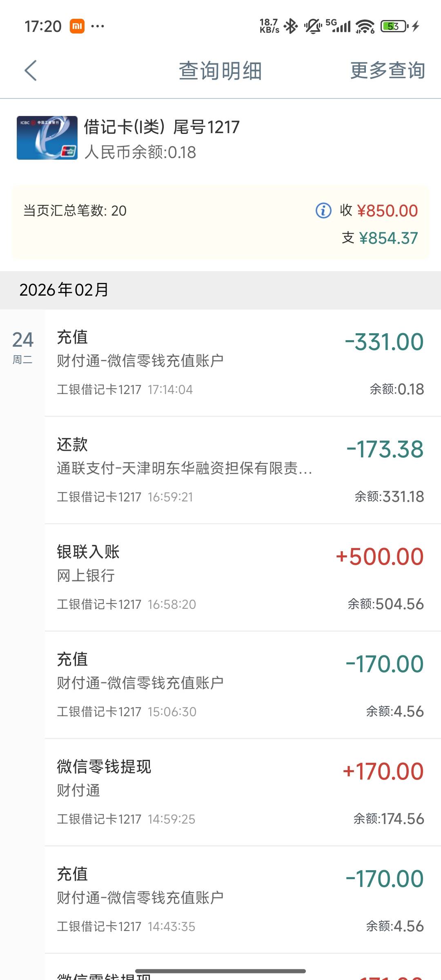This screenshot has height=980, width=441.
Task: Tap the battery indicator icon
Action: (394, 27)
